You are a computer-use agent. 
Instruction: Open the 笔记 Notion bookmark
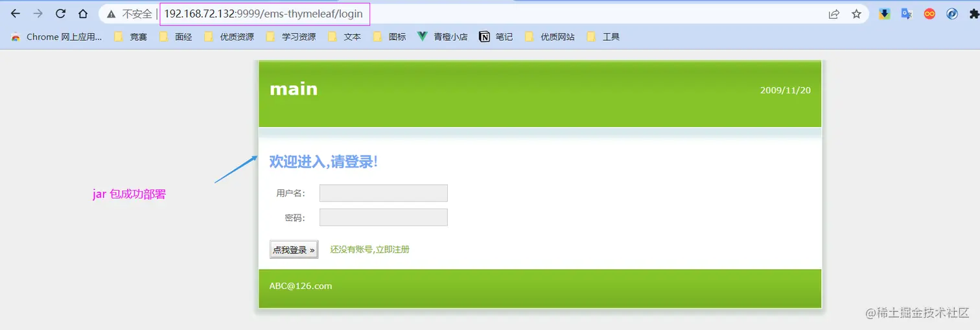point(496,37)
